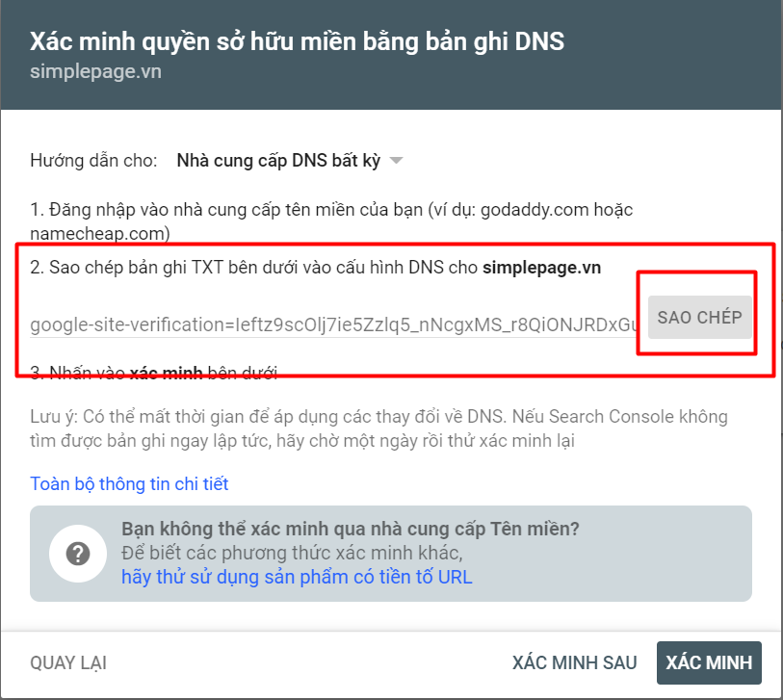
Task: Click 'Để biết các phương thức xác minh khác' text
Action: click(x=292, y=553)
